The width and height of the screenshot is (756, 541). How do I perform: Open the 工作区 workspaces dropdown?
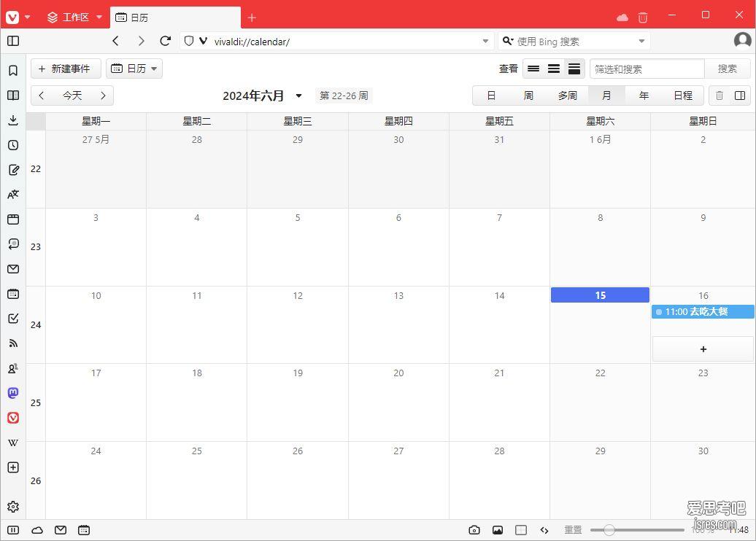pyautogui.click(x=74, y=17)
